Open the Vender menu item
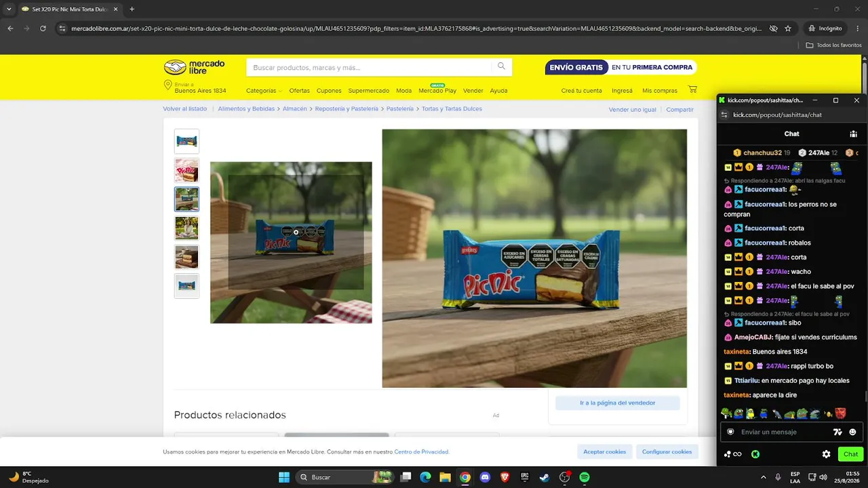The image size is (868, 488). click(x=473, y=91)
